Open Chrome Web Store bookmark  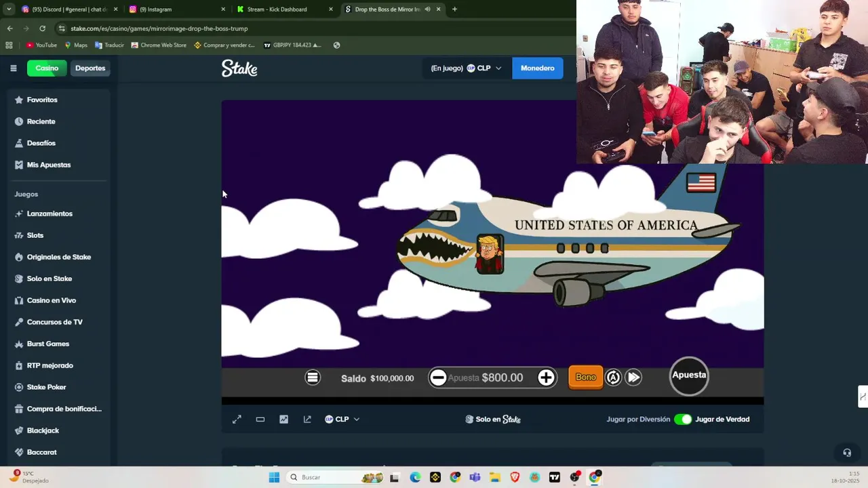(159, 45)
